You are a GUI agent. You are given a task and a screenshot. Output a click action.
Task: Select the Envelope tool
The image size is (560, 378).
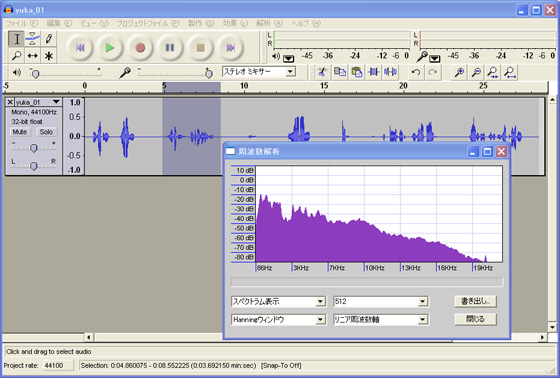tap(32, 39)
